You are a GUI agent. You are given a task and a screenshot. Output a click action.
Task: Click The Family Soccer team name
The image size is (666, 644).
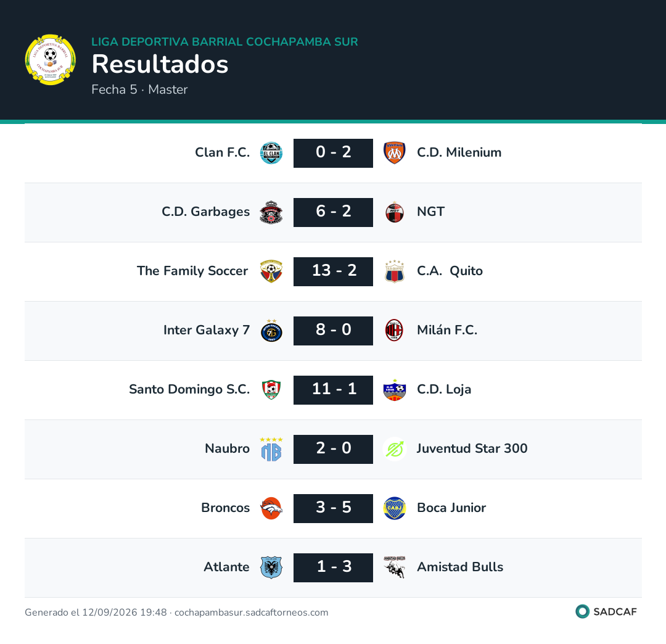point(192,271)
